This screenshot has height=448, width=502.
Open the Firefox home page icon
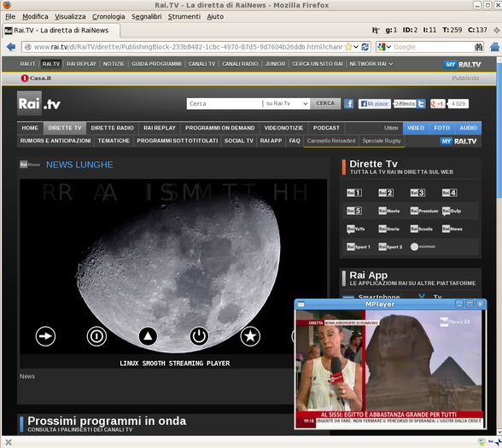[x=495, y=47]
